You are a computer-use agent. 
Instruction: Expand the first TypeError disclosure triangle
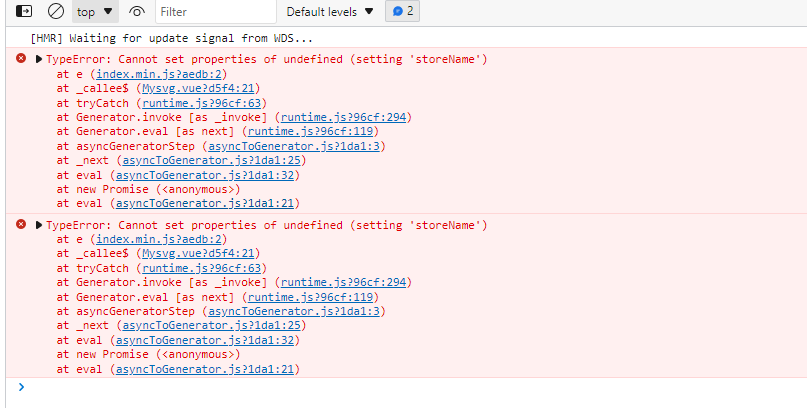click(x=39, y=59)
